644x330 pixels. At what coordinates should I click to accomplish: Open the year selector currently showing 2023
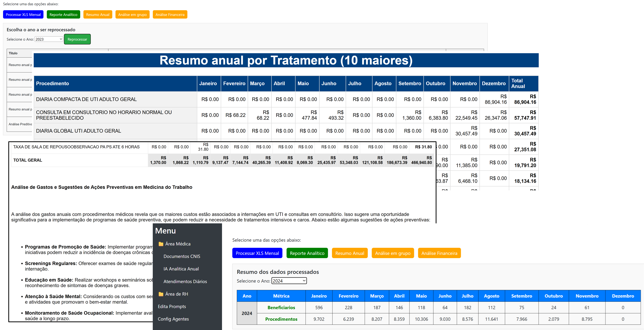(49, 39)
